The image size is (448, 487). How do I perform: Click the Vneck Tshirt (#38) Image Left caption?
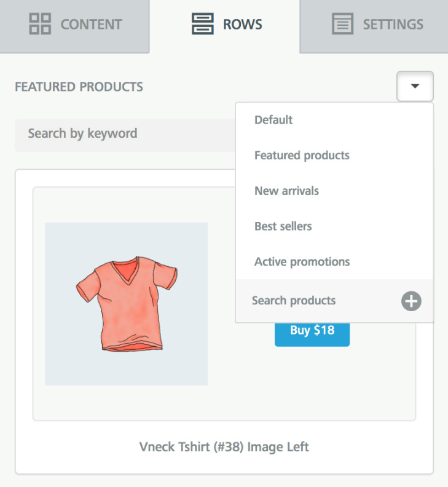pyautogui.click(x=224, y=447)
